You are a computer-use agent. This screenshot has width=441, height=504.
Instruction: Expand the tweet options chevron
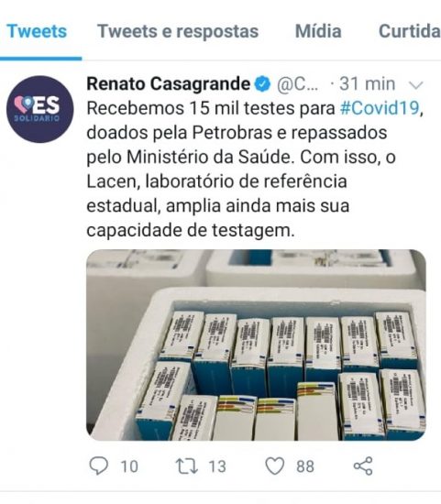pos(415,85)
